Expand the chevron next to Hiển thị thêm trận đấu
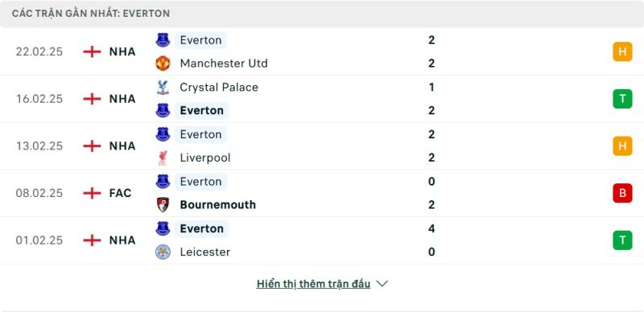 point(382,284)
